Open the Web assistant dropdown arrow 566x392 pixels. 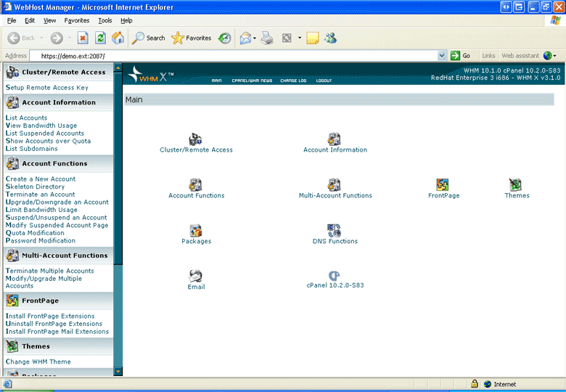(555, 56)
